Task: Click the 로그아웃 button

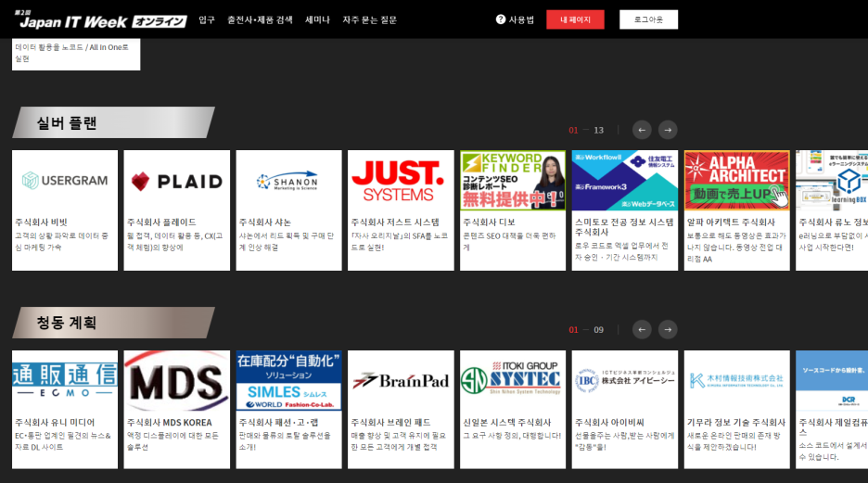Action: 648,19
